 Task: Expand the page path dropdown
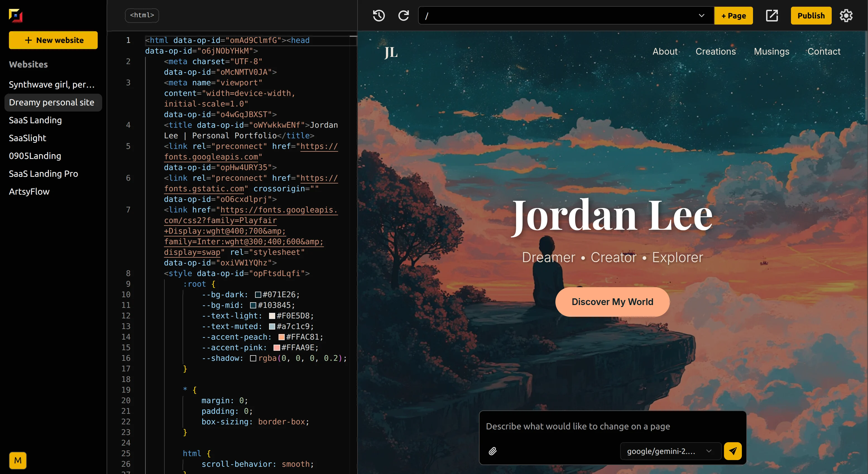[x=702, y=16]
